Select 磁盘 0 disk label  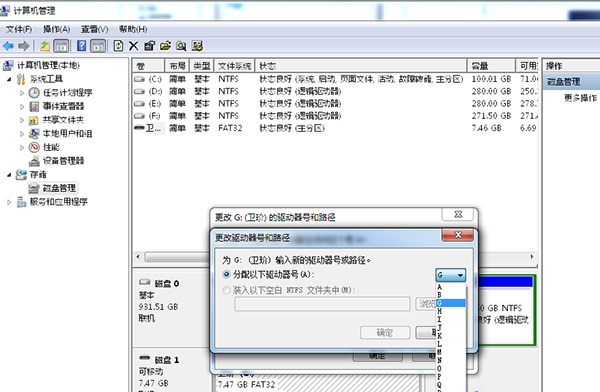(x=166, y=284)
